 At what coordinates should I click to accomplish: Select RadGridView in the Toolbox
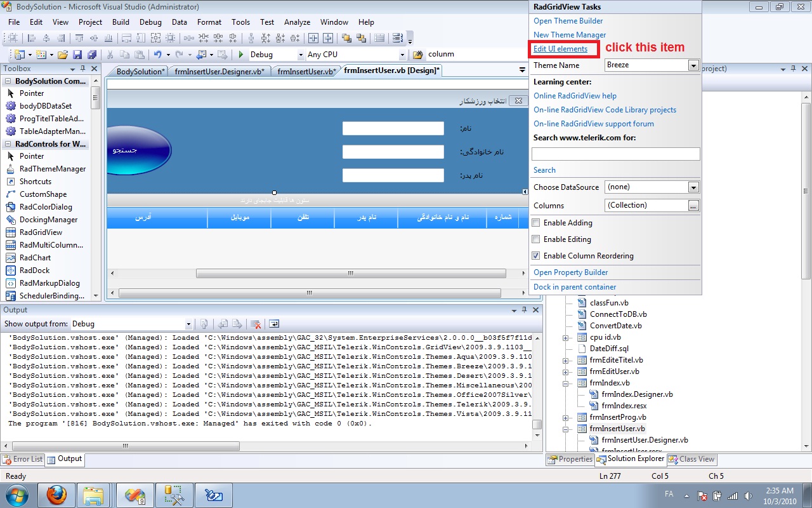click(41, 232)
